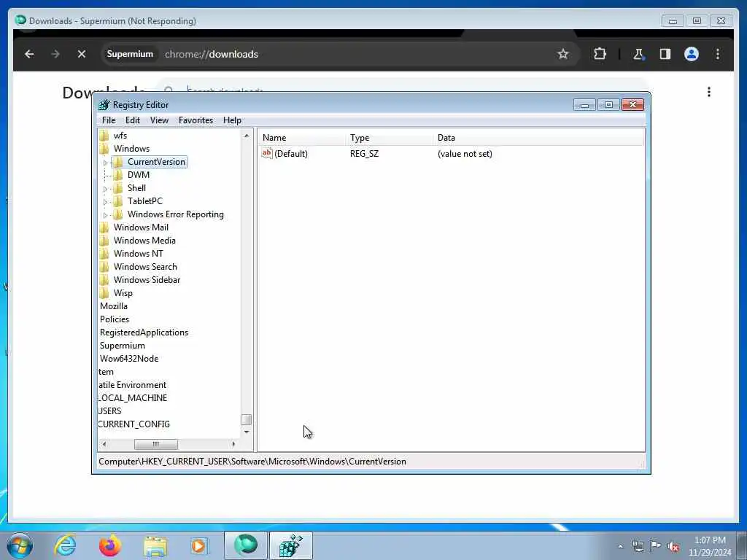Launch Internet Explorer from the taskbar

click(x=65, y=545)
